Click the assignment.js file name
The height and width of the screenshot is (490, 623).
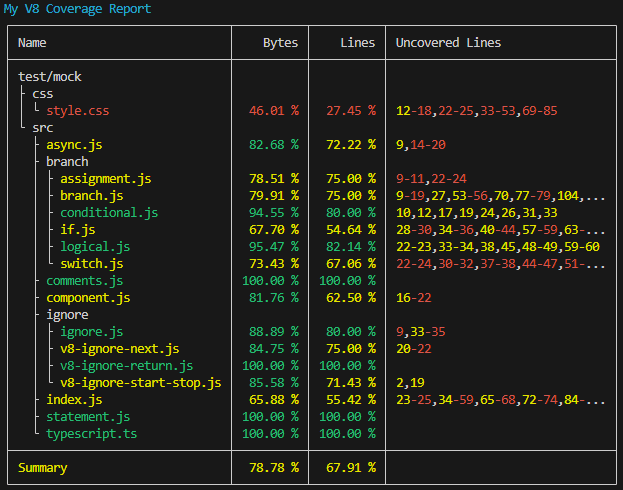(106, 179)
